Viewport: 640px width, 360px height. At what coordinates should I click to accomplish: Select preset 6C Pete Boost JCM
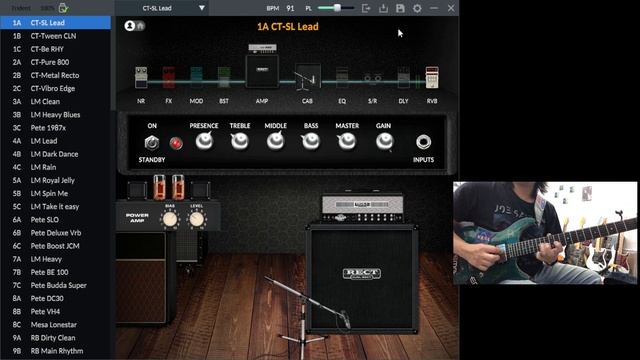[56, 246]
